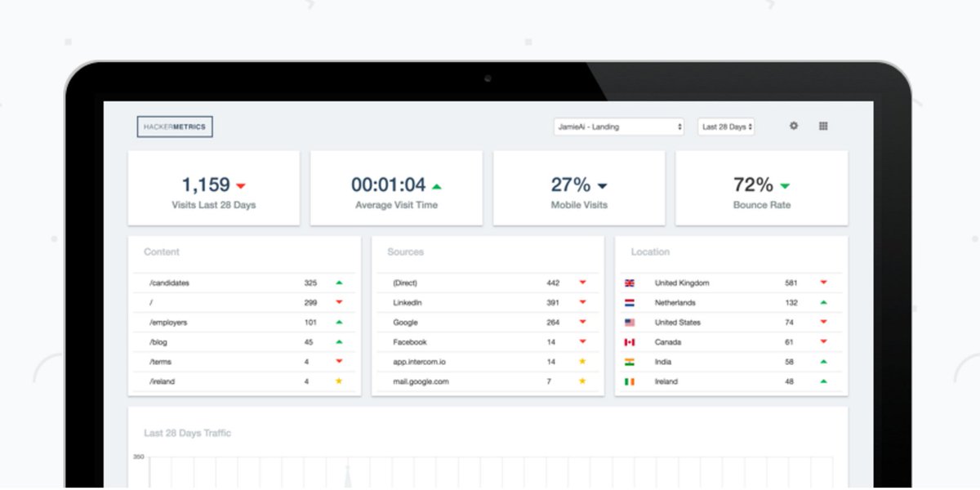This screenshot has height=490, width=980.
Task: Click the red down arrow in / content row
Action: pyautogui.click(x=339, y=302)
